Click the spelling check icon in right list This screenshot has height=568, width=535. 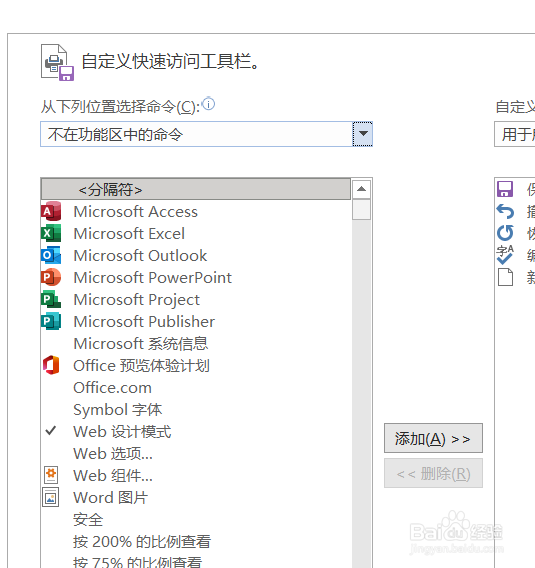505,255
